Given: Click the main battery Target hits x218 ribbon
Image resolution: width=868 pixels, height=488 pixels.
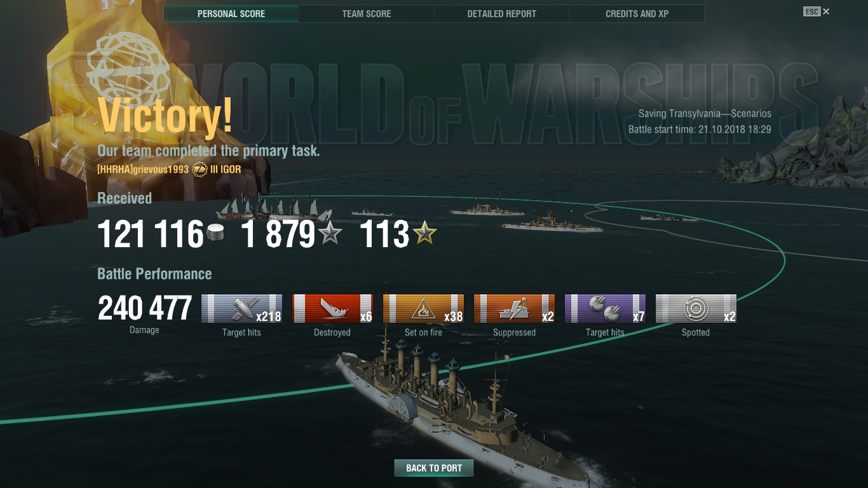Looking at the screenshot, I should 241,309.
